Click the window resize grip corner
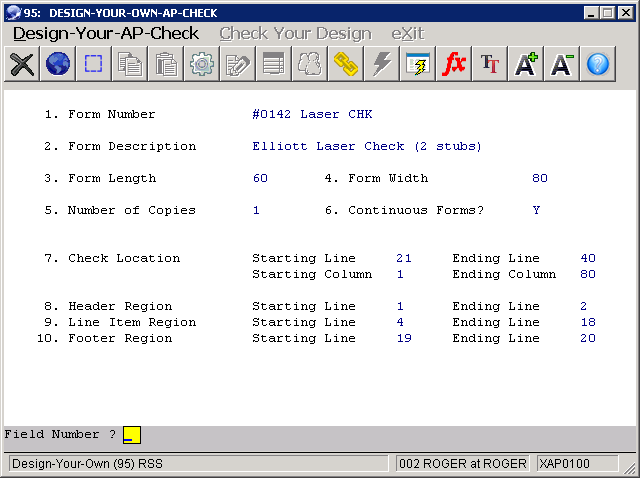The image size is (640, 478). coord(630,467)
